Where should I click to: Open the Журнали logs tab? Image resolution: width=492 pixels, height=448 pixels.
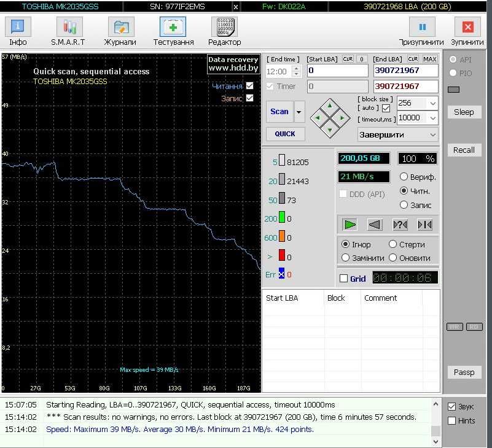[120, 32]
